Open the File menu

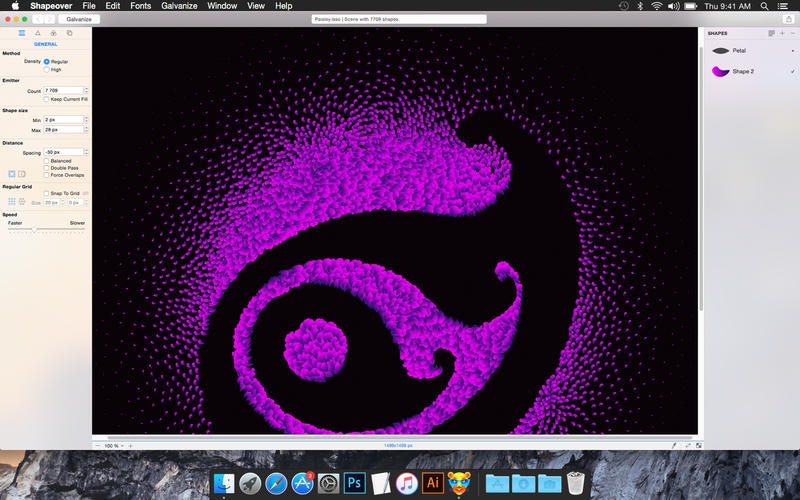point(89,6)
